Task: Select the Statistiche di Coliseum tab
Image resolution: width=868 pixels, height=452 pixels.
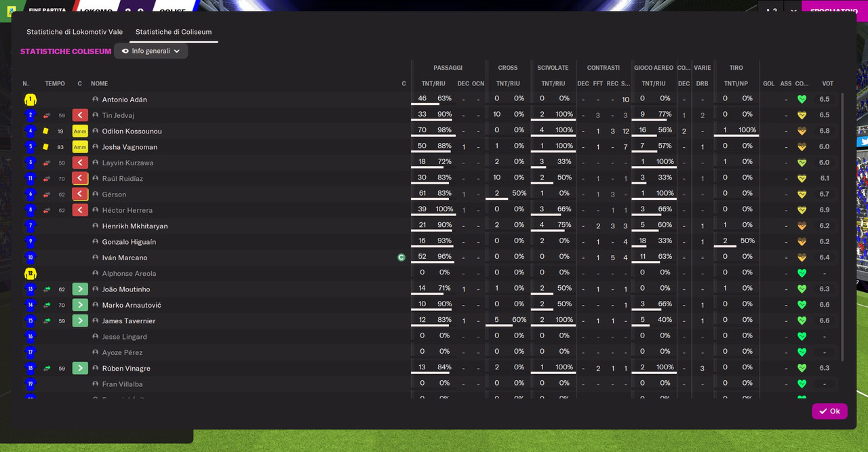Action: point(174,32)
